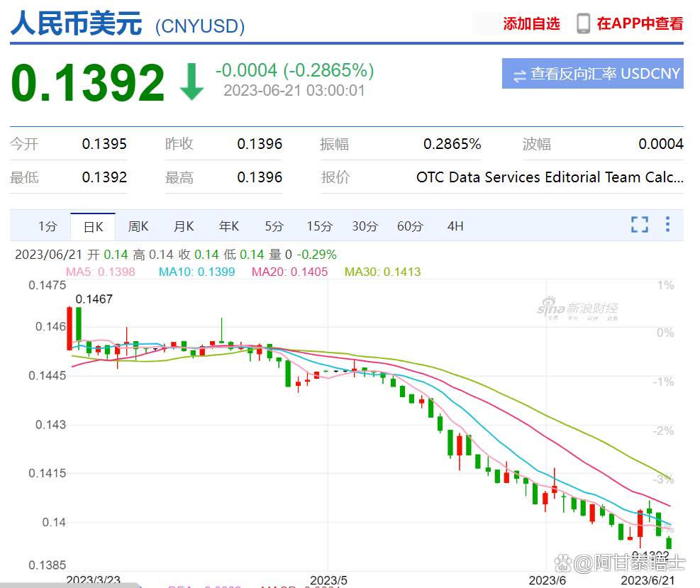
Task: Click the tall red first candlestick near 0.1467
Action: 70,328
